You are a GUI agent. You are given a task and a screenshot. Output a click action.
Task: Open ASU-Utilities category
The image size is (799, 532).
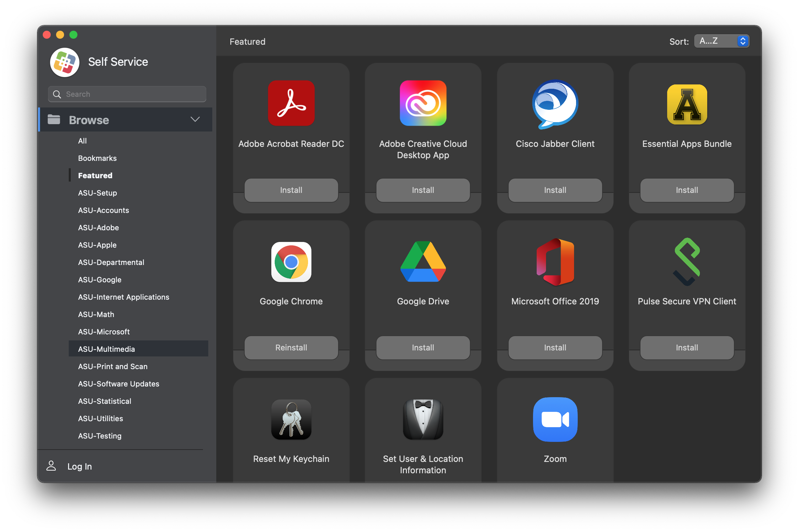pos(100,418)
